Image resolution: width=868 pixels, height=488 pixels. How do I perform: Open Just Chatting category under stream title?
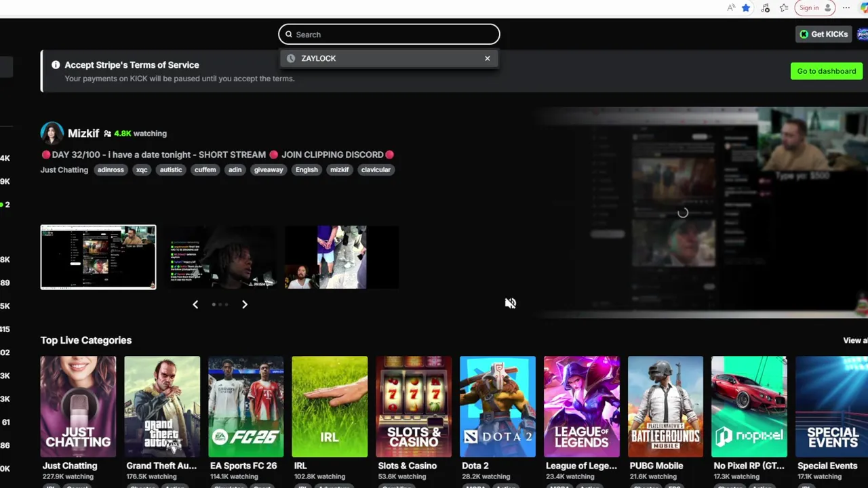[64, 170]
